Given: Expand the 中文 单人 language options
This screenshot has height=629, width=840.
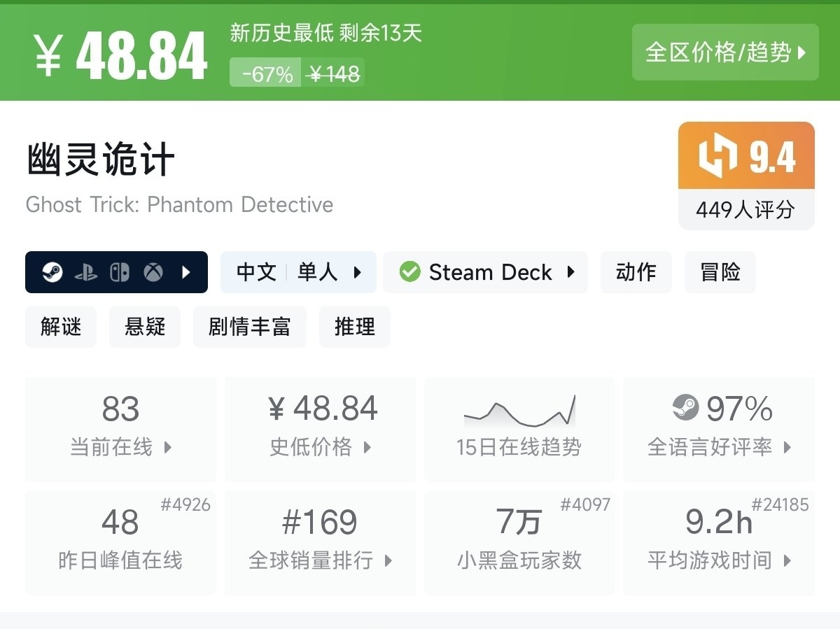Looking at the screenshot, I should pyautogui.click(x=298, y=272).
